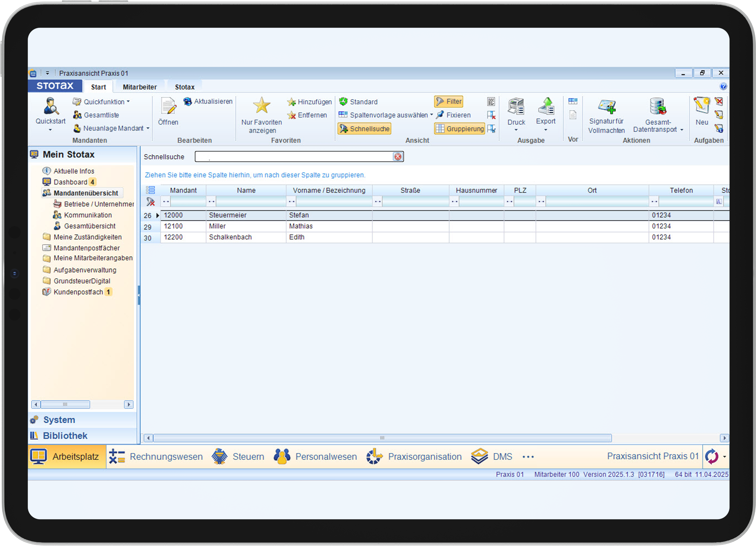
Task: Open the Aufgabenverwaltung folder
Action: pos(79,270)
